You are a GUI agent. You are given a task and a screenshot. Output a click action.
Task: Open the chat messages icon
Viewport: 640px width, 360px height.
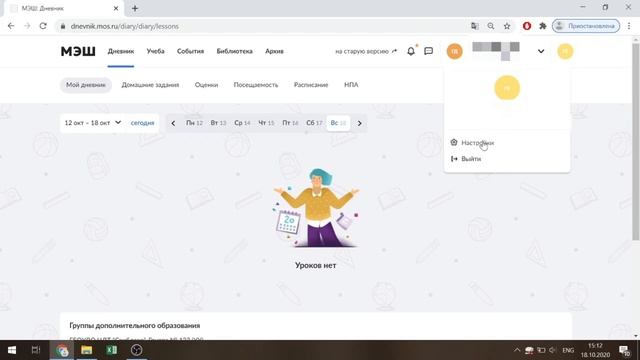pos(429,51)
